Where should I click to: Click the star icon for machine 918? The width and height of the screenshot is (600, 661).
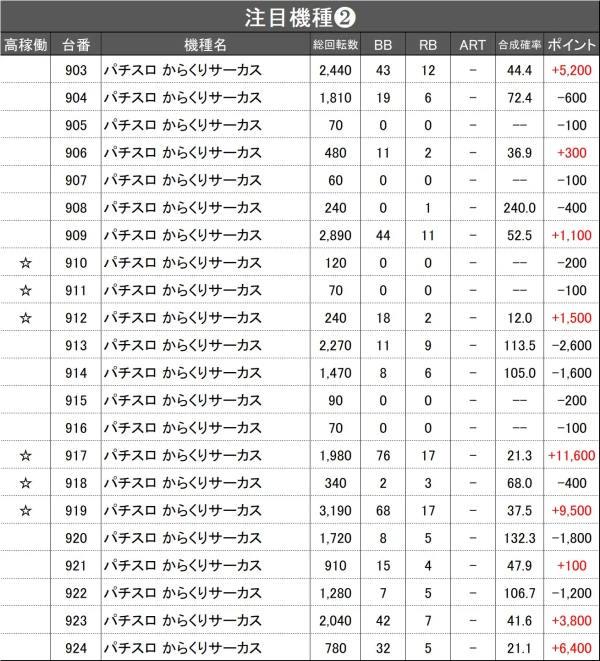pyautogui.click(x=26, y=483)
